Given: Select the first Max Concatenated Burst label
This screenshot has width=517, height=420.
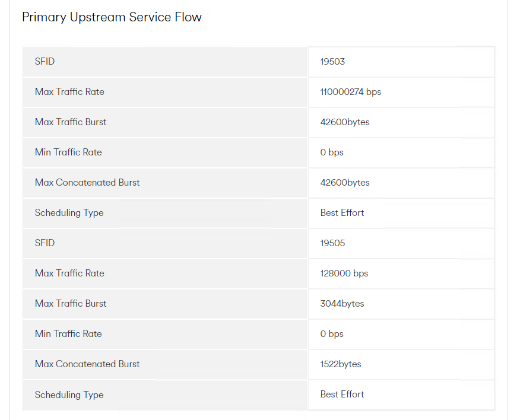Looking at the screenshot, I should point(87,183).
